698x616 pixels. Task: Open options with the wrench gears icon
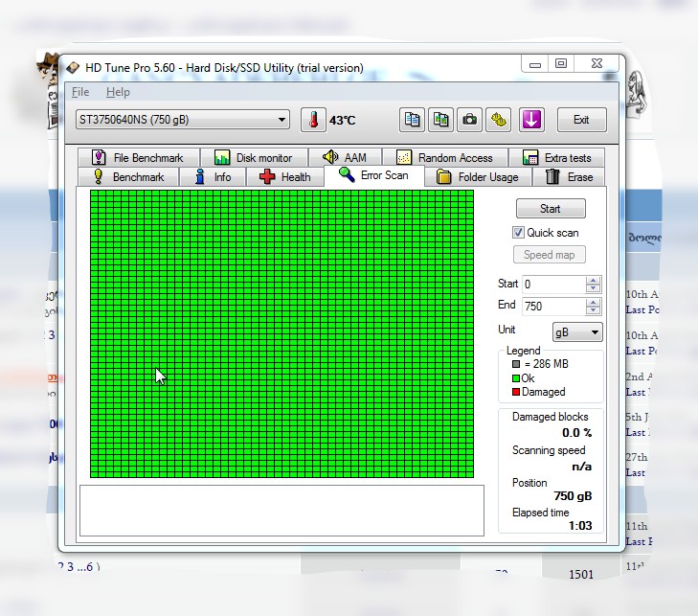pos(498,120)
